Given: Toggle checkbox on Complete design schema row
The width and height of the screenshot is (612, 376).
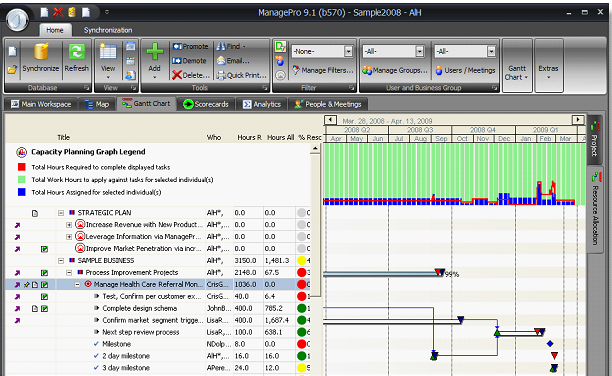Looking at the screenshot, I should [x=44, y=308].
